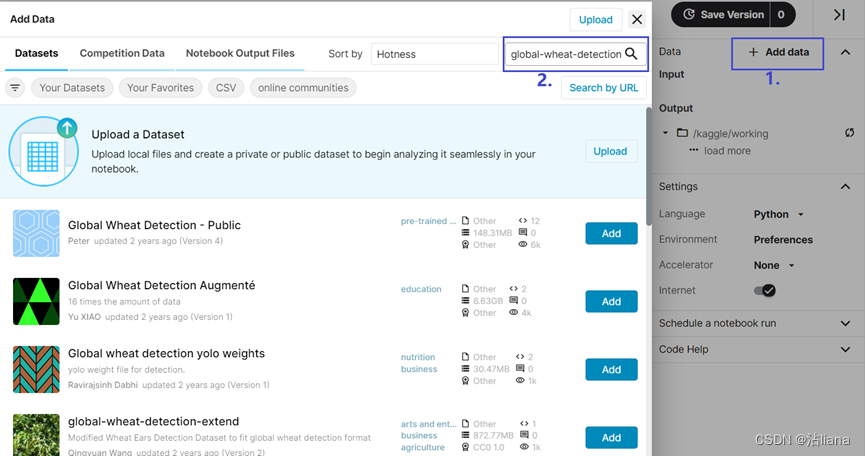
Task: Filter by Your Favorites chip
Action: tap(161, 88)
